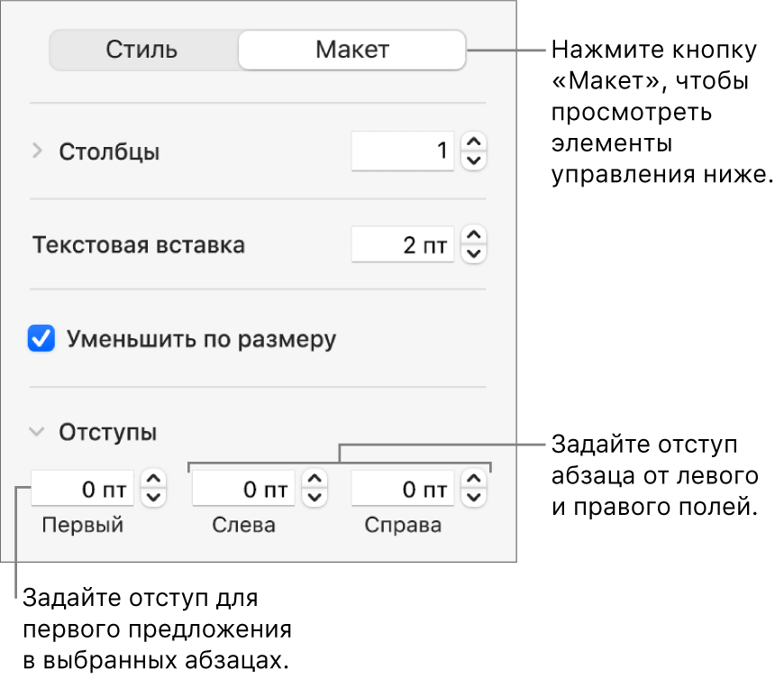Select the Макет tab
The width and height of the screenshot is (784, 679).
351,50
